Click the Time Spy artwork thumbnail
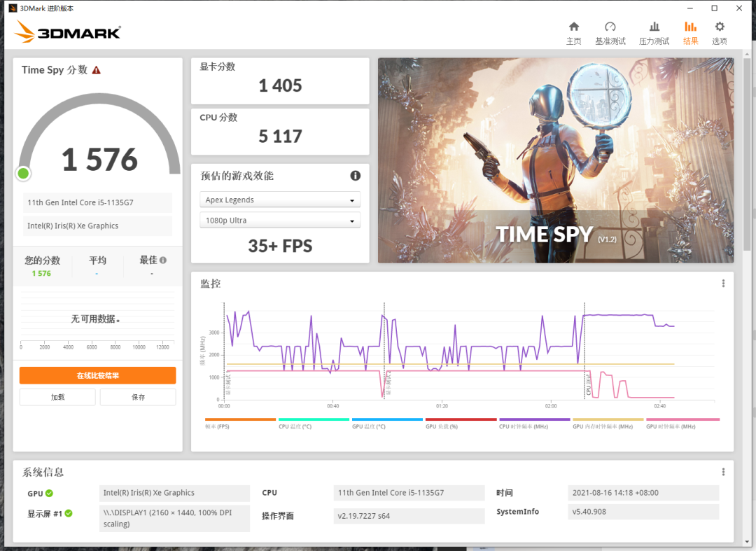This screenshot has height=551, width=756. point(555,160)
